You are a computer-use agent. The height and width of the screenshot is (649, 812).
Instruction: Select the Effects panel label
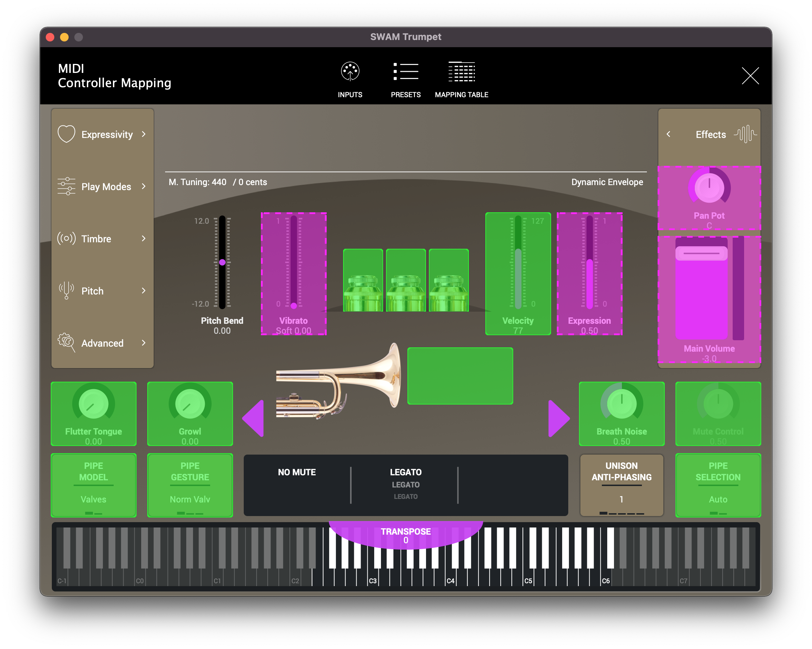tap(710, 134)
